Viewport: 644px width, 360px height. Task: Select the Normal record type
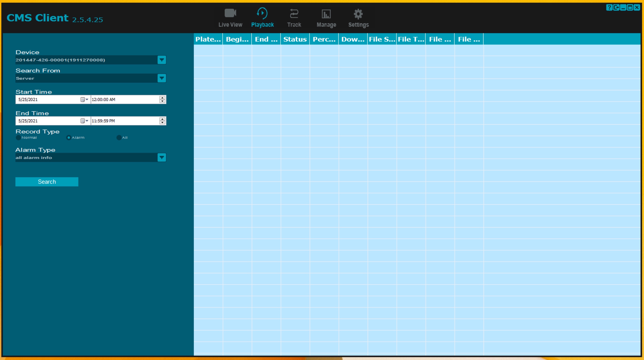coord(18,137)
